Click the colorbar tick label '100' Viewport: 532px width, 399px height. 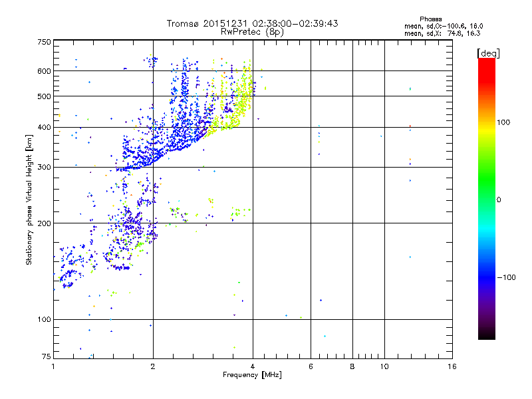click(503, 122)
